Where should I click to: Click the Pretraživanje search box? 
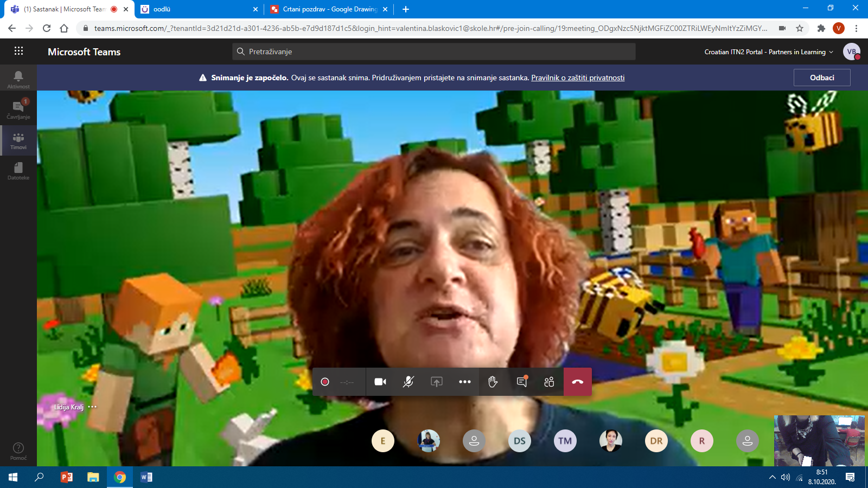tap(434, 52)
